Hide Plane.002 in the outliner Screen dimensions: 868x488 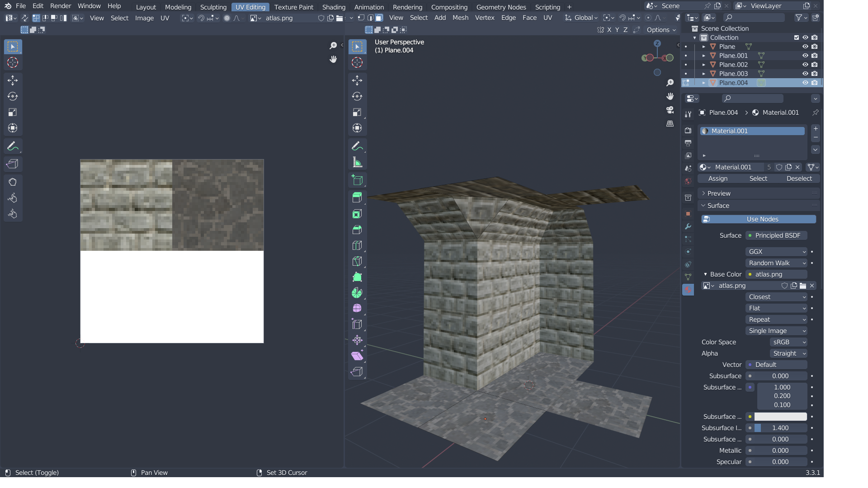click(x=806, y=65)
